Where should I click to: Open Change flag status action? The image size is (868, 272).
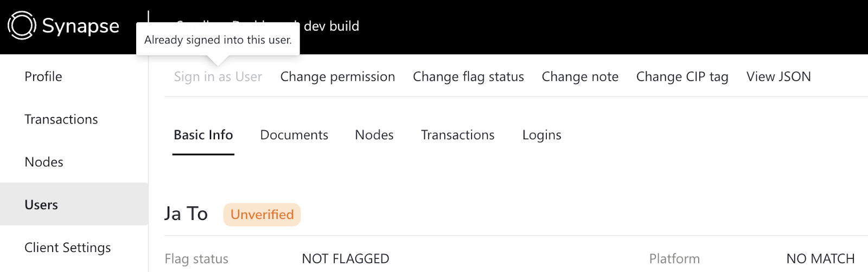click(x=468, y=77)
